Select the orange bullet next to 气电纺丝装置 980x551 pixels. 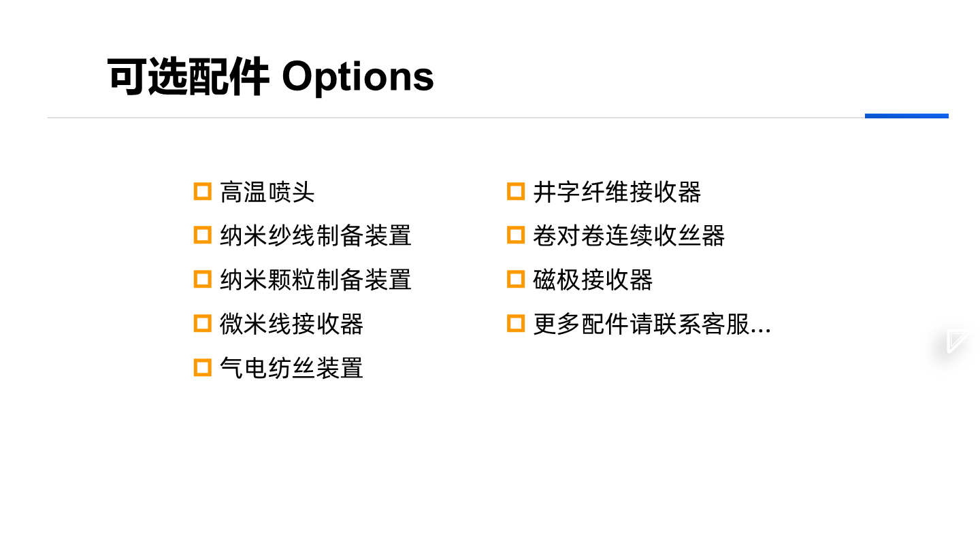pyautogui.click(x=202, y=367)
